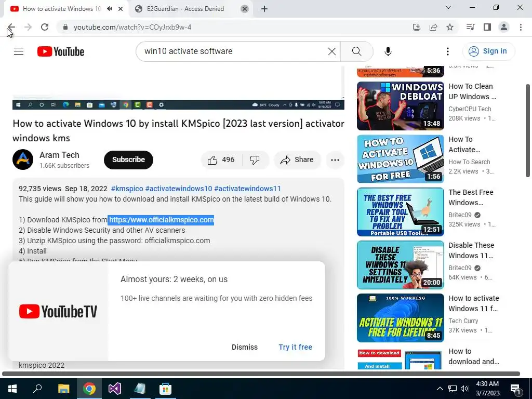This screenshot has height=399, width=532.
Task: Open Best Free Windows Repair Tool thumbnail
Action: pos(401,212)
